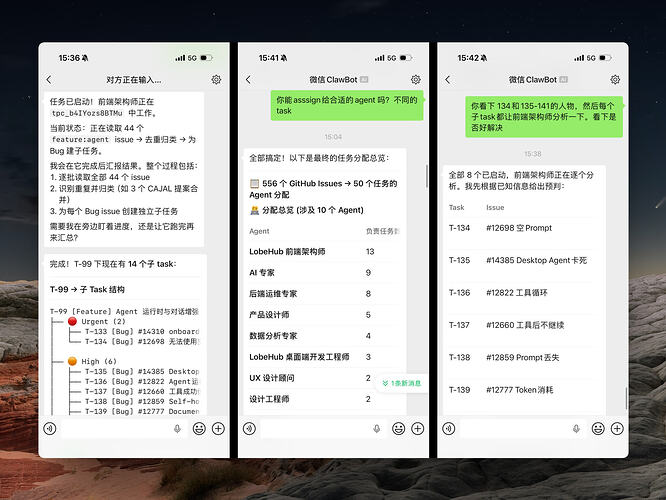Tap green message about assign agent task
Viewport: 666px width, 500px height.
pos(347,105)
